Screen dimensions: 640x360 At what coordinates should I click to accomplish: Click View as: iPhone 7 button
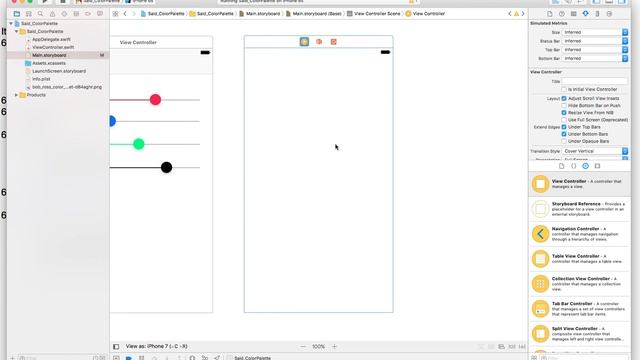[156, 347]
